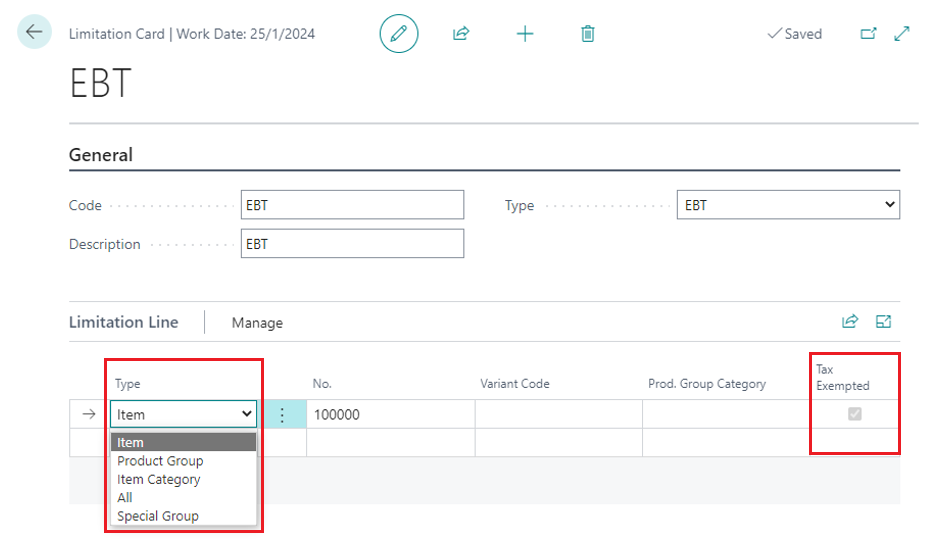Click the back arrow button
925x547 pixels.
point(34,33)
